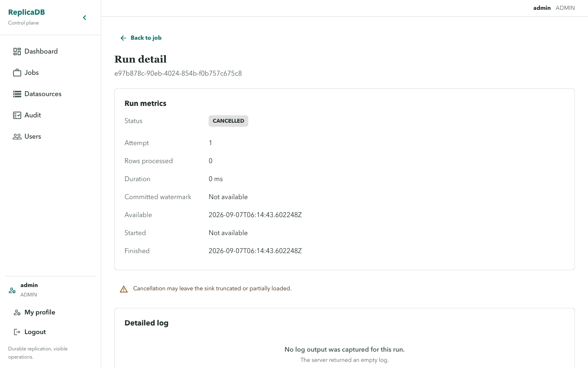Click the cancellation warning triangle icon

coord(124,289)
